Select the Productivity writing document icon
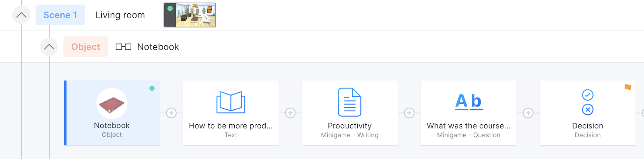Screen dimensions: 644x159 pos(349,102)
